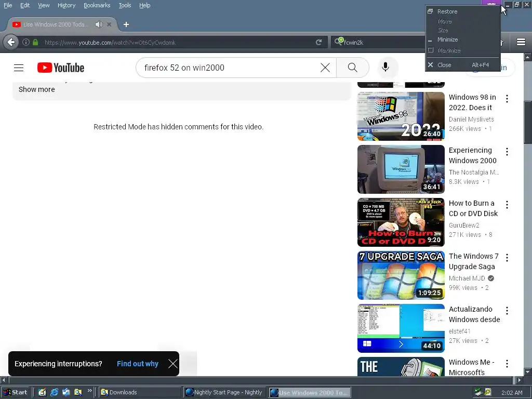Screen dimensions: 532x399
Task: Switch to Downloads taskbar window
Action: click(x=140, y=392)
